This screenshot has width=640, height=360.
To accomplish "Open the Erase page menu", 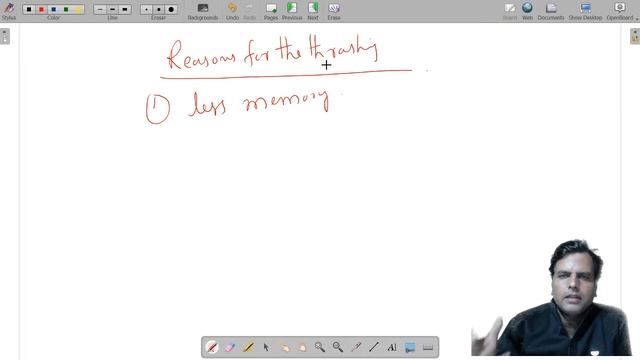I will click(334, 11).
